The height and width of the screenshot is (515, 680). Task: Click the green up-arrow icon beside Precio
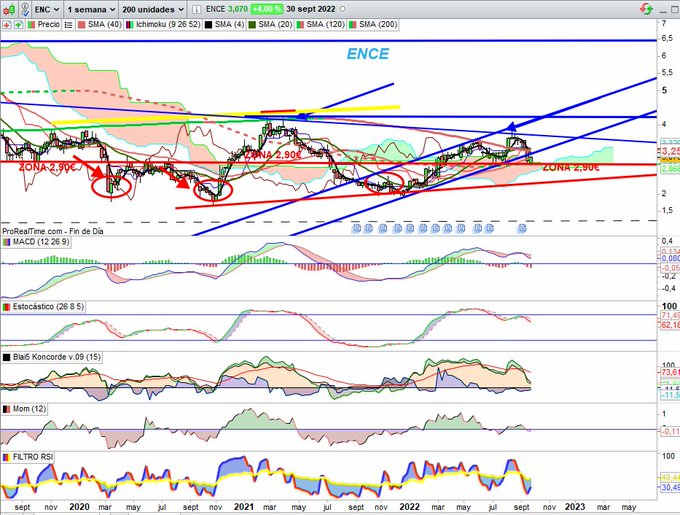coord(18,25)
